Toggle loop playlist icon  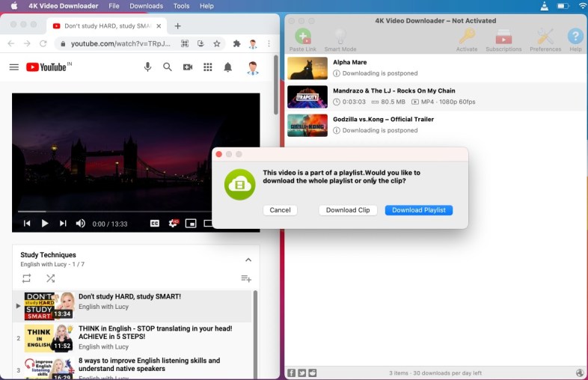[26, 278]
